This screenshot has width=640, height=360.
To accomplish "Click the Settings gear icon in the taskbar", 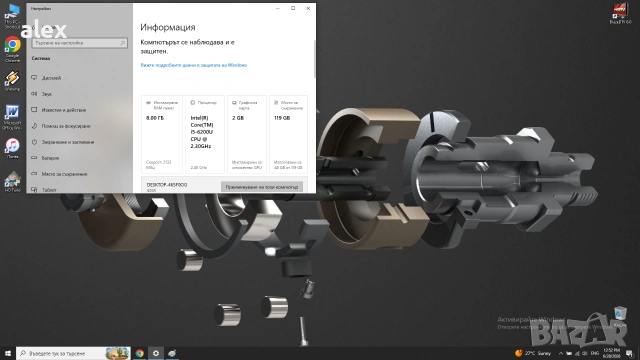I will [156, 353].
